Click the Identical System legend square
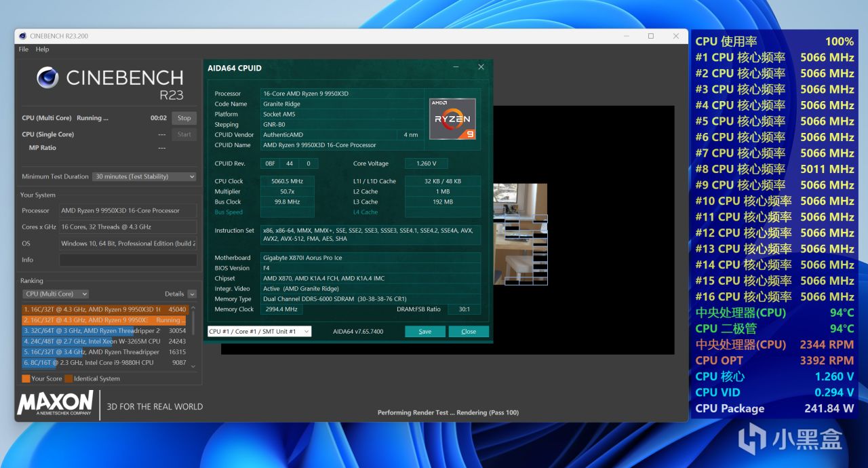This screenshot has width=868, height=468. tap(68, 378)
